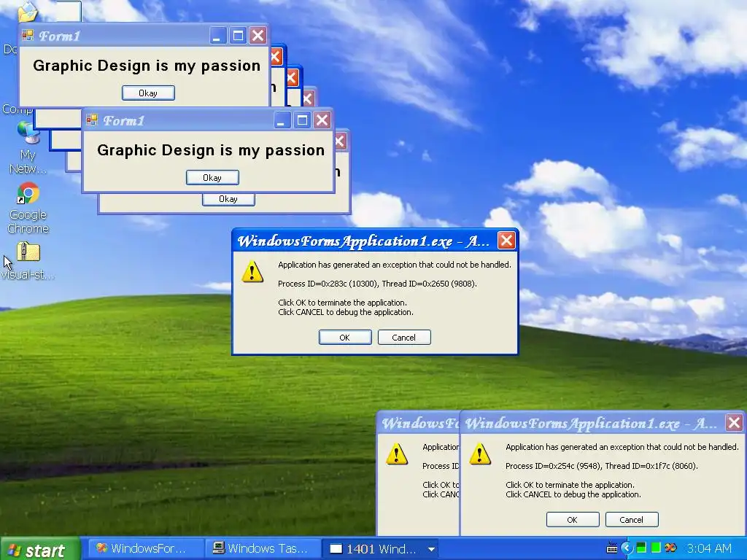
Task: Click Okay in the lower Form1 window
Action: pyautogui.click(x=212, y=178)
